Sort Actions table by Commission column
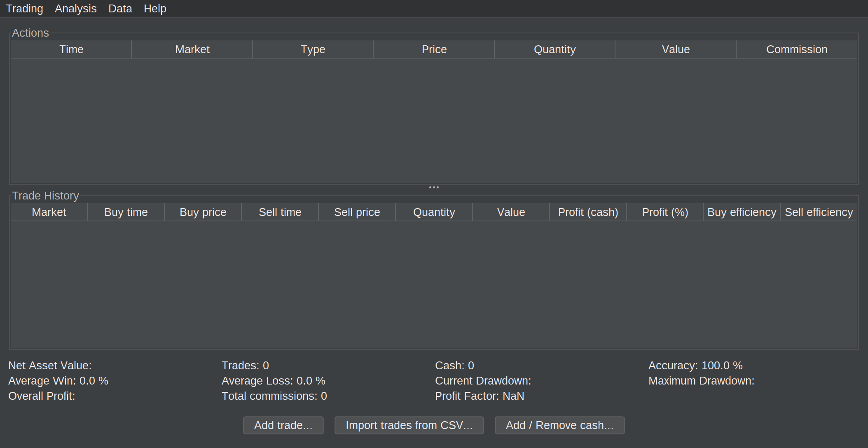Screen dimensions: 868x448 coord(797,49)
